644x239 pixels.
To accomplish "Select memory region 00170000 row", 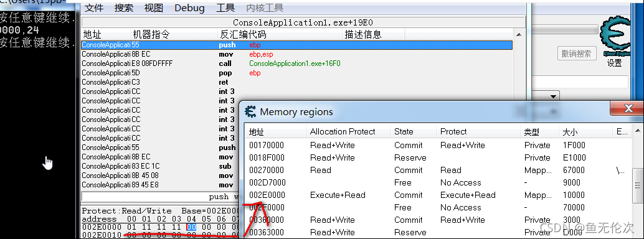I will pyautogui.click(x=438, y=146).
